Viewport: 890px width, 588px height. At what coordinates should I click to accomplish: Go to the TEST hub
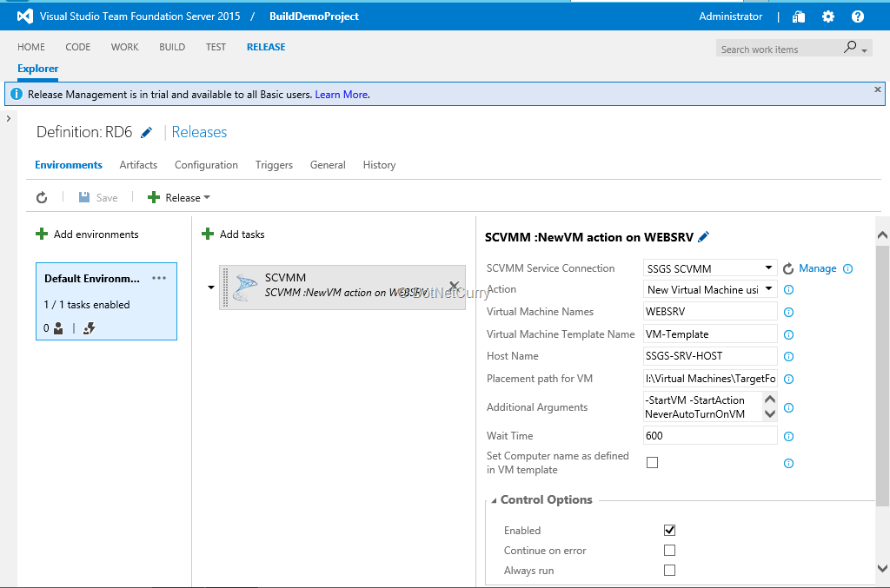click(216, 47)
